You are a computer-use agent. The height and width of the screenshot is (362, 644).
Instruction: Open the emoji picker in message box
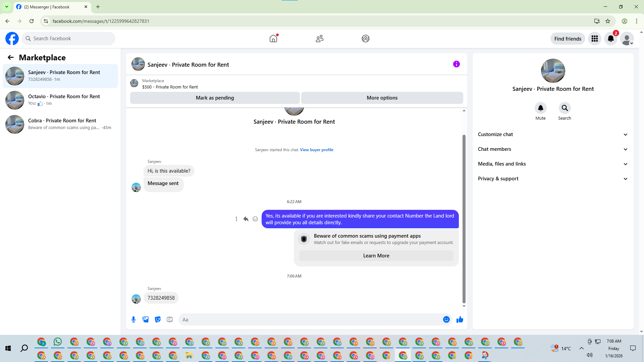[446, 319]
